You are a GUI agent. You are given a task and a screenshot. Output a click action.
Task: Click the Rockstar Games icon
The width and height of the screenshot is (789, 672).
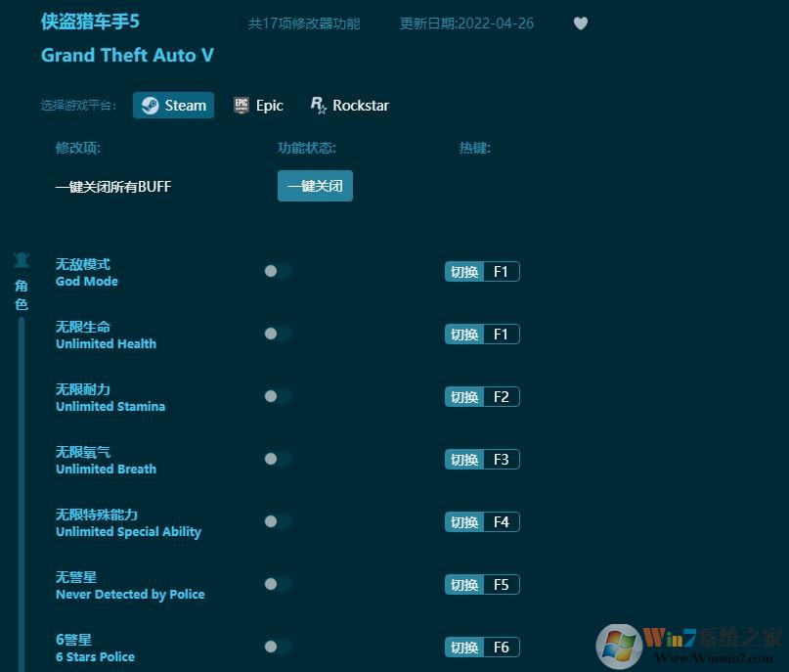317,105
